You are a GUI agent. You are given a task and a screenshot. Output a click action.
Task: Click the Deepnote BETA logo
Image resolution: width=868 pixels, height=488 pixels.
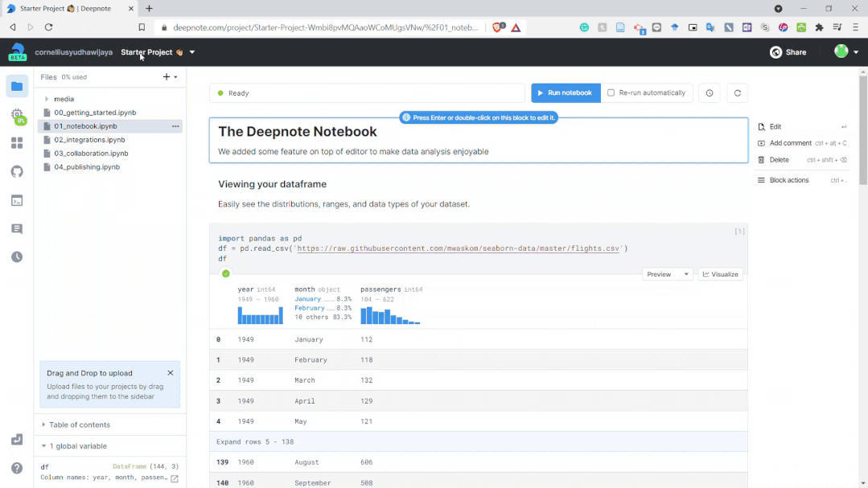[x=17, y=52]
